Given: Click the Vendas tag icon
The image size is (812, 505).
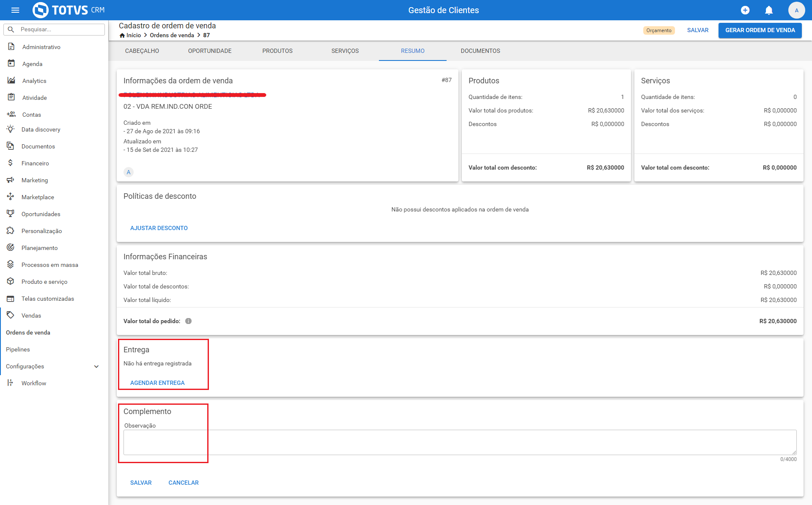Looking at the screenshot, I should [x=11, y=315].
